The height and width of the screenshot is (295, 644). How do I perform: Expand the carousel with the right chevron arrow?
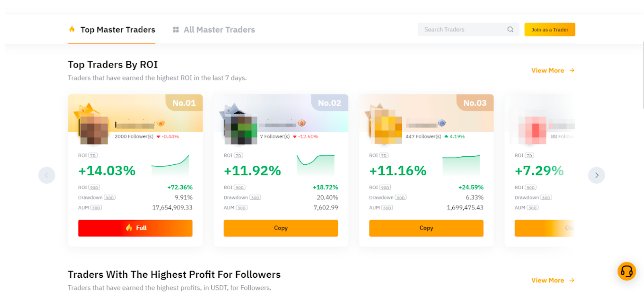[x=596, y=175]
